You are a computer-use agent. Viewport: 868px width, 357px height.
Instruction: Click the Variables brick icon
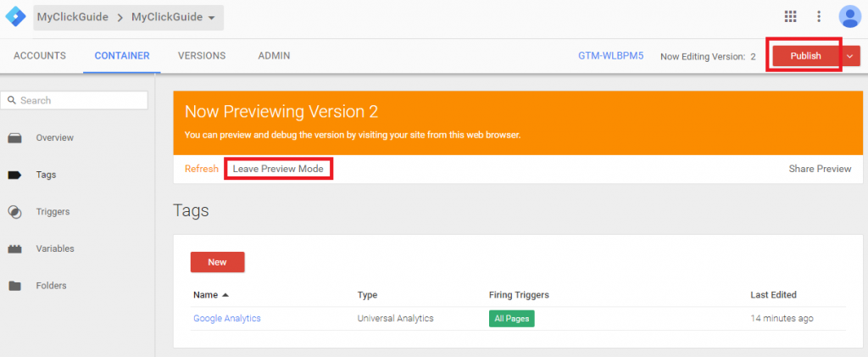point(14,249)
